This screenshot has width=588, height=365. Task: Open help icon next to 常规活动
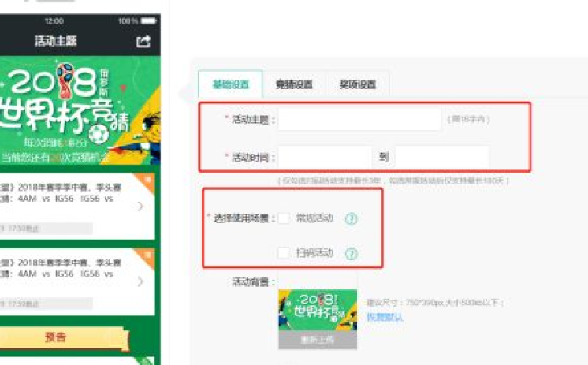(x=351, y=218)
